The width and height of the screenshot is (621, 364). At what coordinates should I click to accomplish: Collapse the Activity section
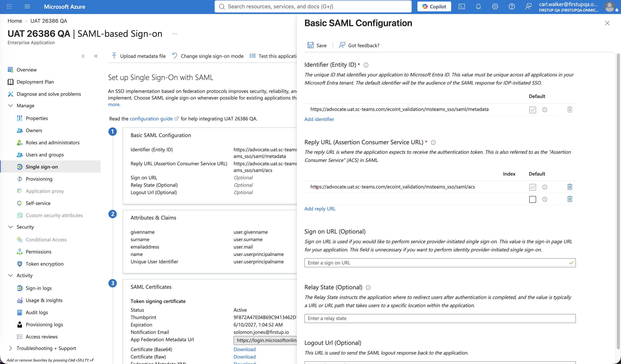[11, 275]
